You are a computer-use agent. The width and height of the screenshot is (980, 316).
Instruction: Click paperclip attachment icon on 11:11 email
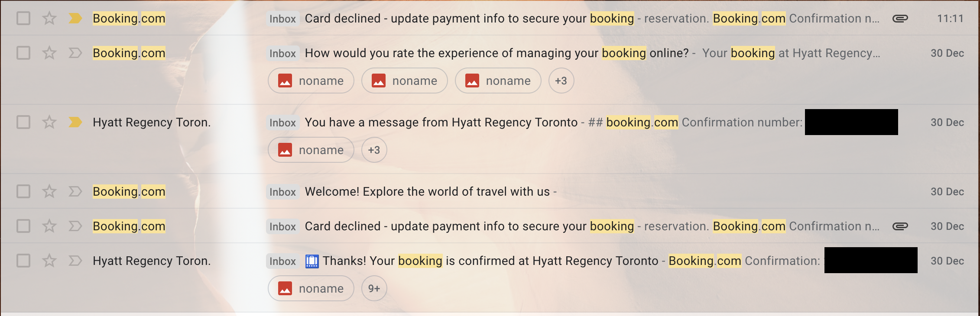click(900, 19)
